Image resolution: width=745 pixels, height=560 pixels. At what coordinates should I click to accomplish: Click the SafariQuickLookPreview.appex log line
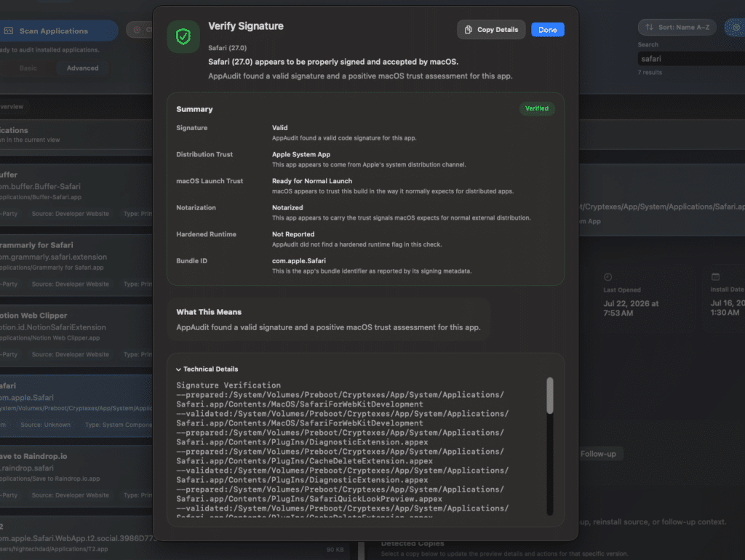point(308,499)
